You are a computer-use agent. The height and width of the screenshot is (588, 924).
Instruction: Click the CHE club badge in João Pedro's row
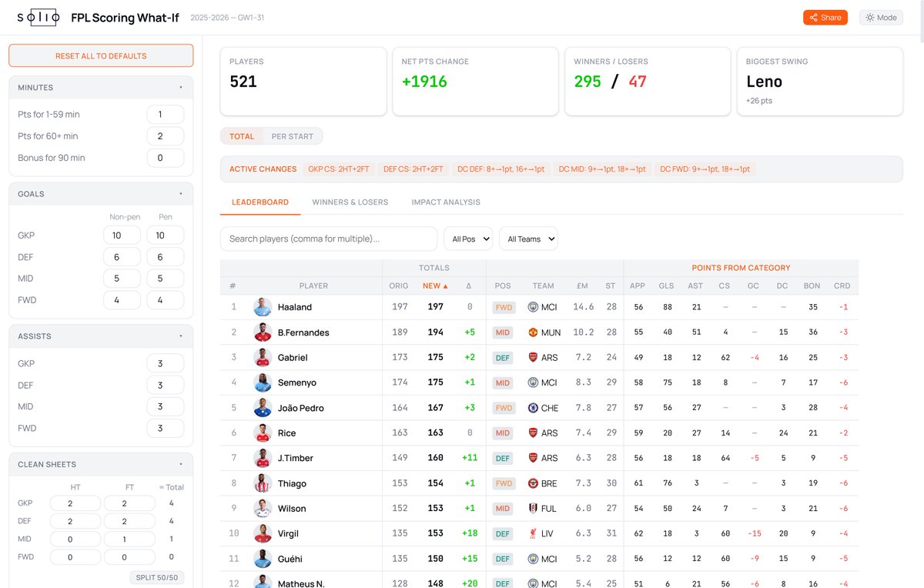pyautogui.click(x=533, y=408)
